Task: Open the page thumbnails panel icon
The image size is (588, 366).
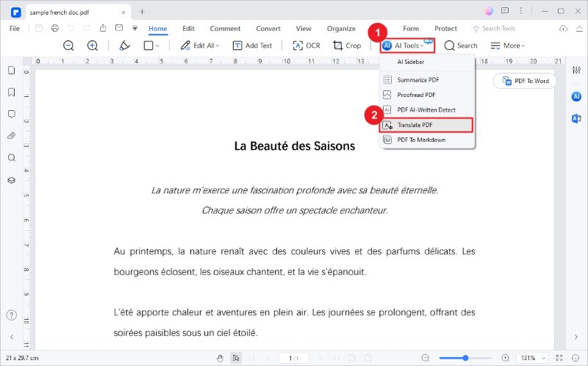Action: click(12, 71)
